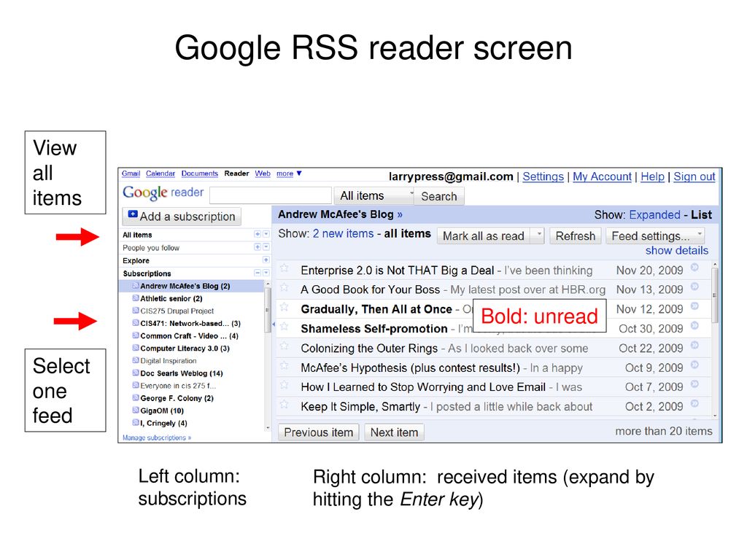Expand the People you follow section
747x560 pixels.
[x=258, y=247]
